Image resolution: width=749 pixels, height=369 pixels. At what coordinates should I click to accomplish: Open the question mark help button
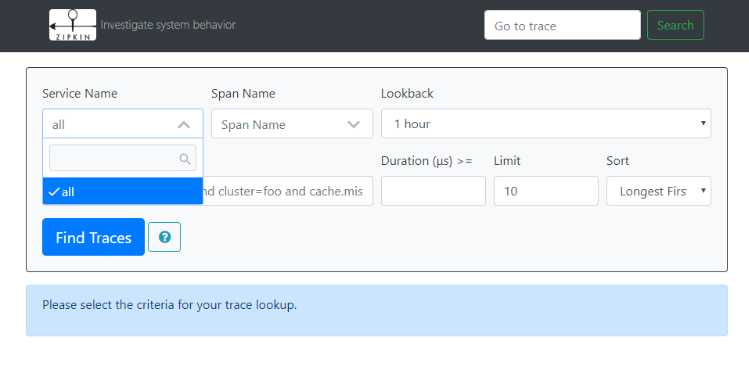pyautogui.click(x=164, y=237)
